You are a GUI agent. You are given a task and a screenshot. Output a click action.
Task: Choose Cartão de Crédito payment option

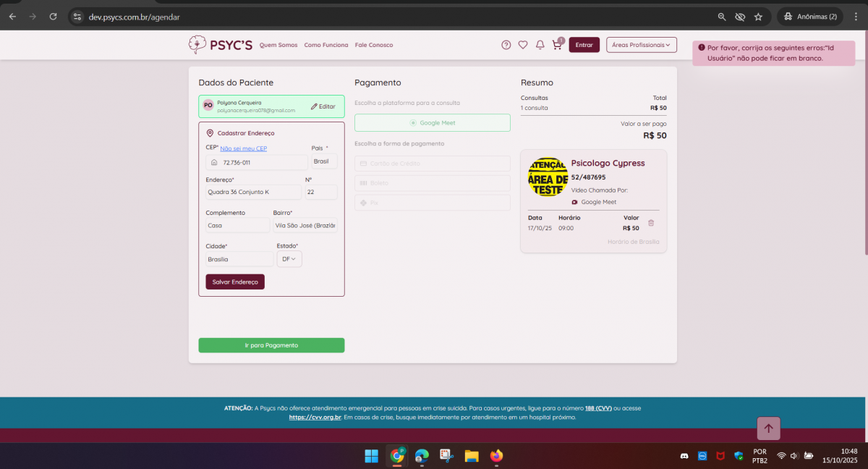point(432,164)
